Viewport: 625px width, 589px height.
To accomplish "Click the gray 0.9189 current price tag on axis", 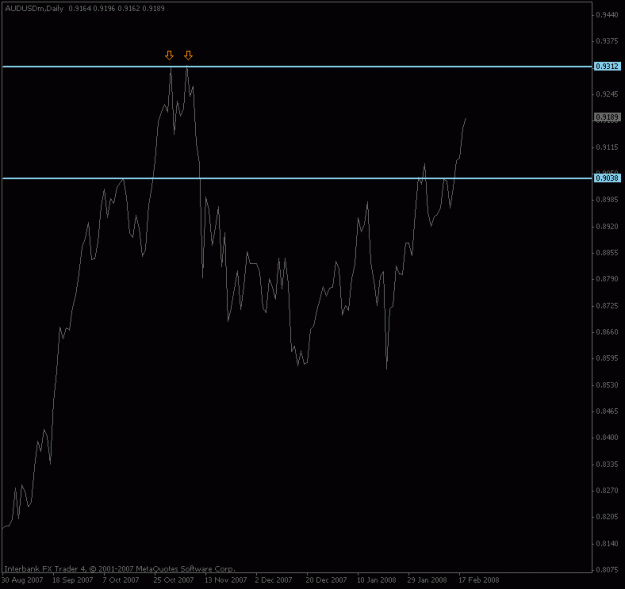I will (607, 117).
